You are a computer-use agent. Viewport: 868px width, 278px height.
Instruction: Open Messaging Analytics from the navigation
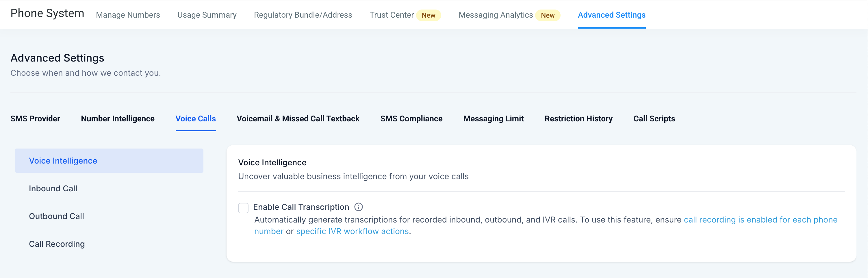click(495, 15)
